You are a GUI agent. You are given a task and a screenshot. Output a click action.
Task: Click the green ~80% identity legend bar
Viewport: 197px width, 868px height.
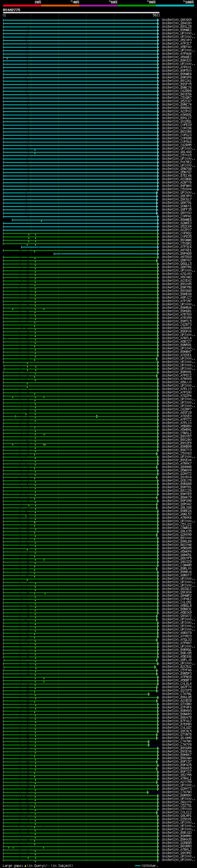pos(137,6)
